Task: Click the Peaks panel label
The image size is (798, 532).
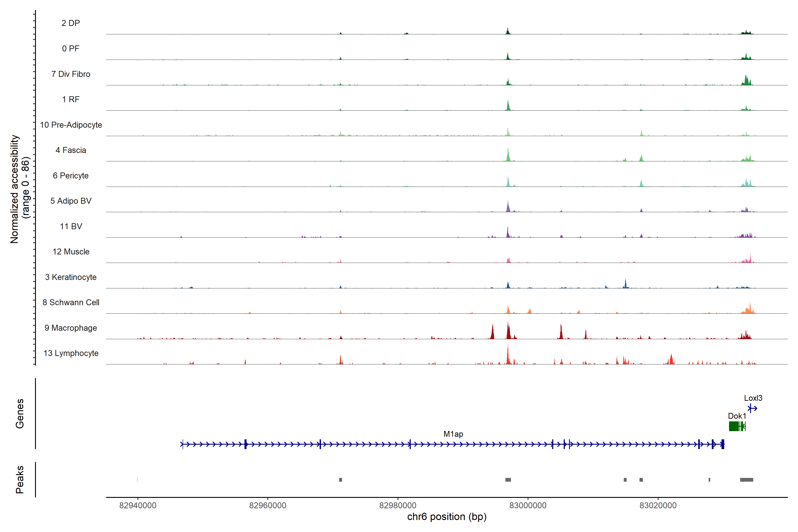Action: (x=20, y=479)
